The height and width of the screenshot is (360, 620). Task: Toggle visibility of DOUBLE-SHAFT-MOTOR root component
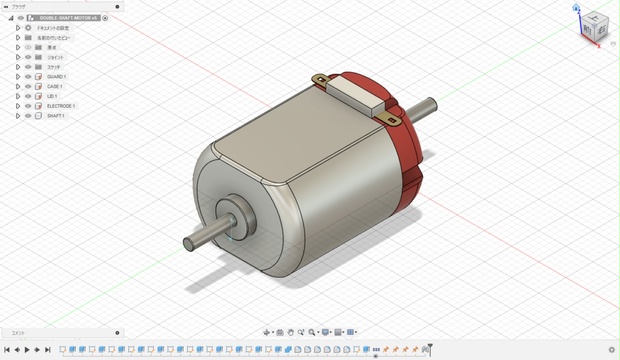click(21, 18)
